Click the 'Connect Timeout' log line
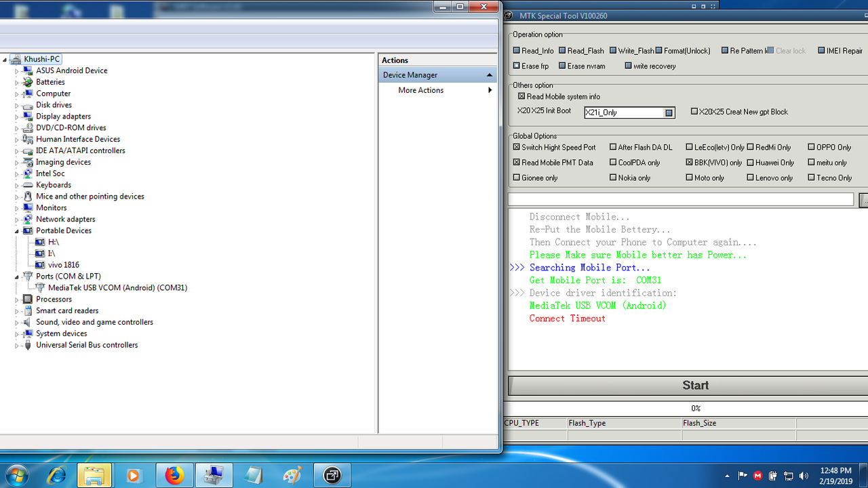This screenshot has width=868, height=488. point(568,319)
